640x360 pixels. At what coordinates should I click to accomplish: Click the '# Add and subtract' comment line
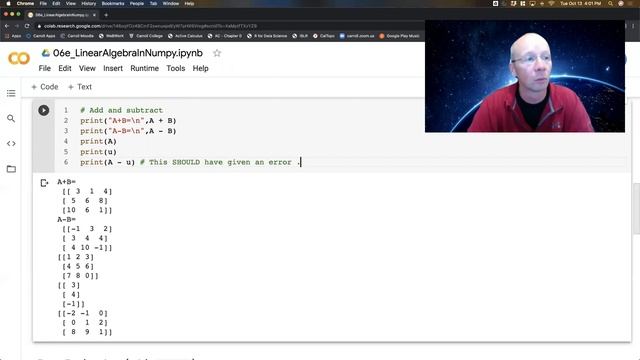click(121, 110)
